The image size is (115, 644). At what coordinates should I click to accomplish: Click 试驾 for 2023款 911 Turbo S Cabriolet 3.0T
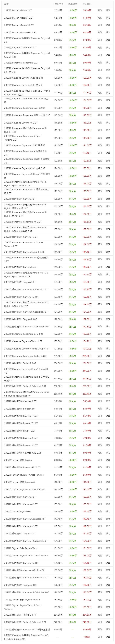point(108,386)
